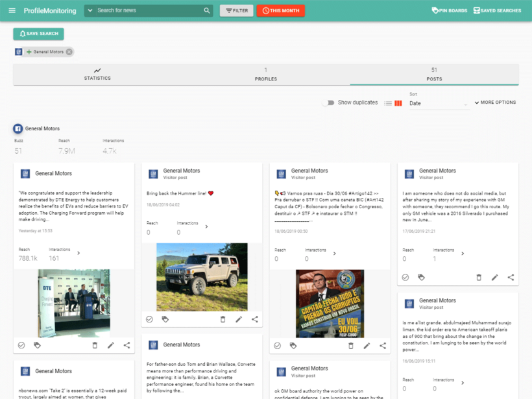Open the Hummer vehicle photo
Viewport: 532px width, 399px height.
pyautogui.click(x=202, y=277)
